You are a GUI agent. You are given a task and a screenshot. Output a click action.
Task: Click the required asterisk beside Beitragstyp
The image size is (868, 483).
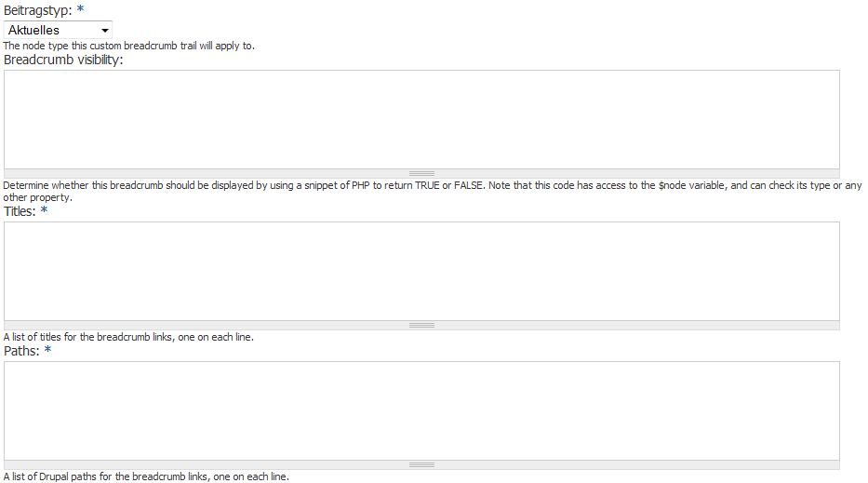pyautogui.click(x=80, y=10)
